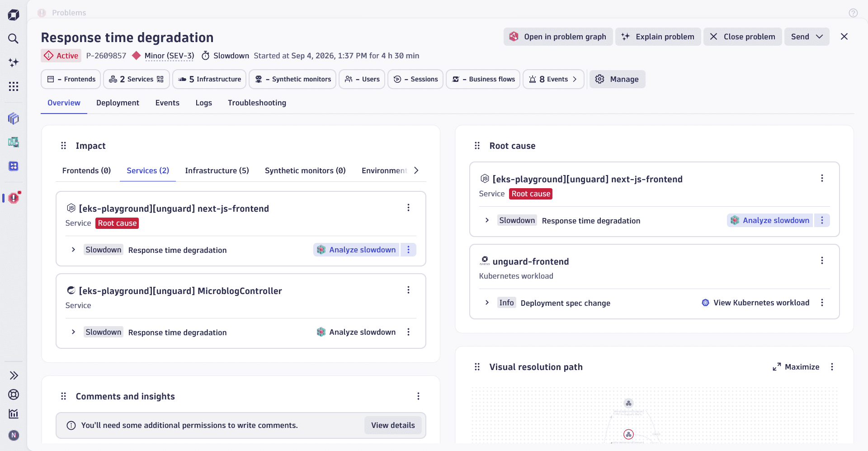
Task: Click the 2 Services chip
Action: pos(137,79)
